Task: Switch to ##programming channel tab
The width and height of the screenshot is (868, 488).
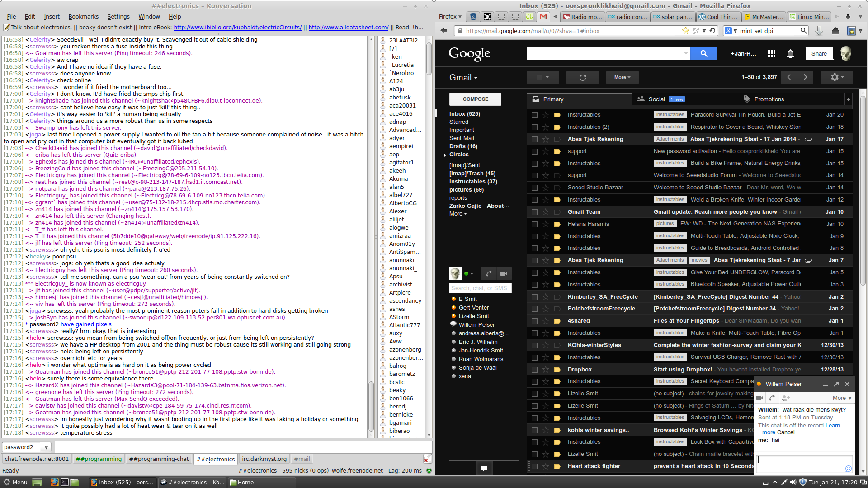Action: point(99,459)
